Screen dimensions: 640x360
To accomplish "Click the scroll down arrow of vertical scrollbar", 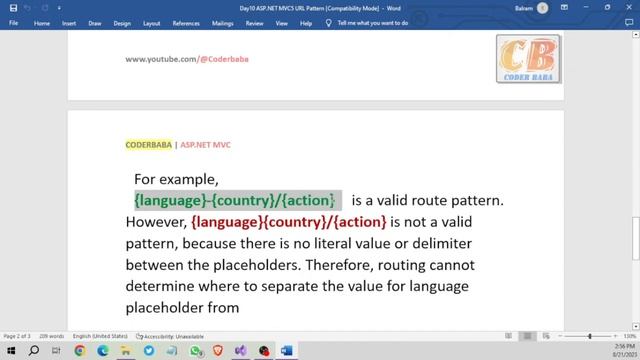I will (636, 327).
